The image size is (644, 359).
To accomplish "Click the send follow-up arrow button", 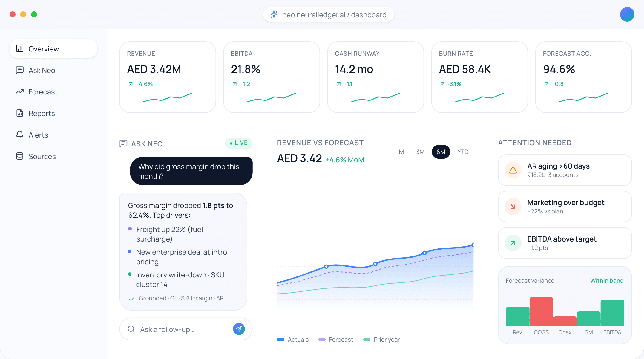I will tap(239, 329).
